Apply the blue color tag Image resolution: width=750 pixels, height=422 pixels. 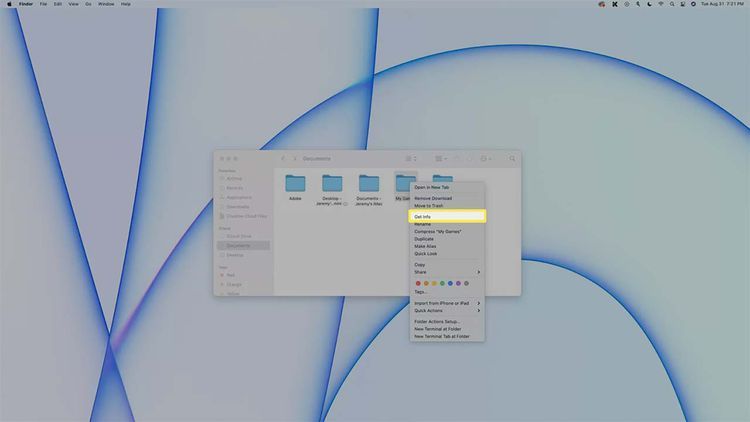pyautogui.click(x=450, y=283)
